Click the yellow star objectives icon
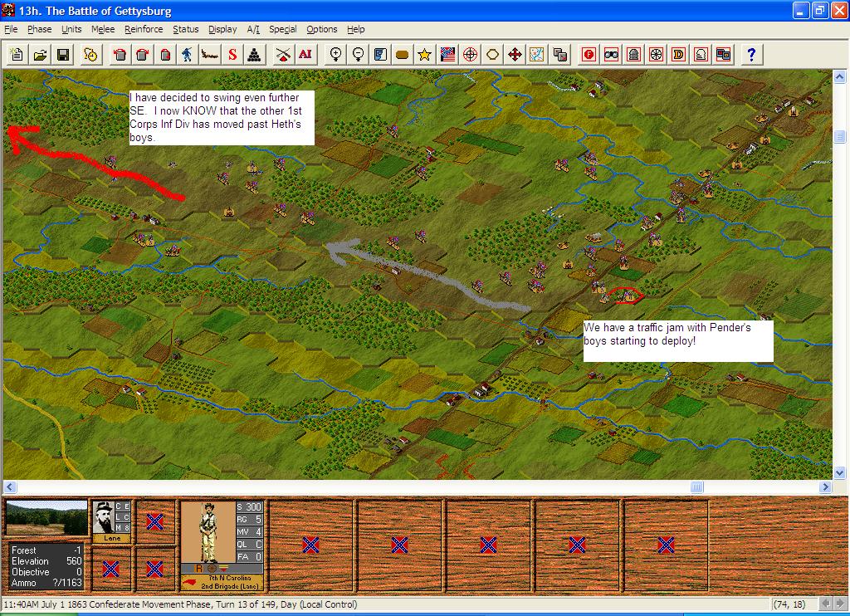 tap(424, 54)
